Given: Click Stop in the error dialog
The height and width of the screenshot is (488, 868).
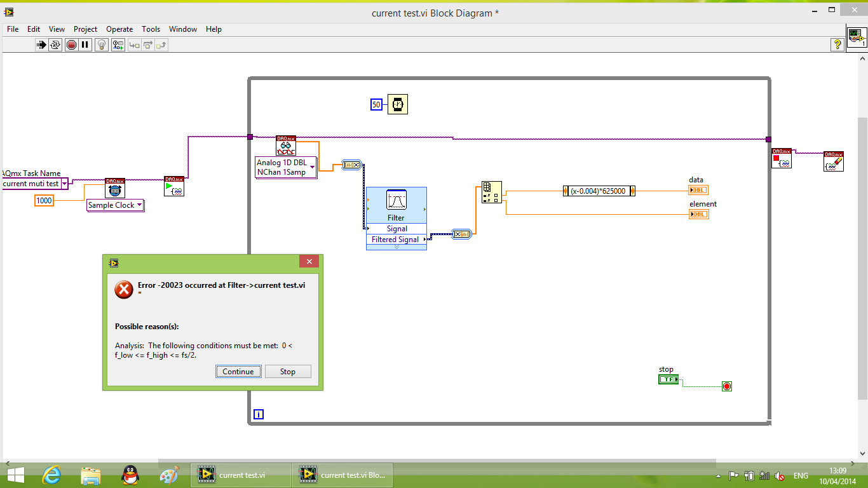Looking at the screenshot, I should coord(288,372).
